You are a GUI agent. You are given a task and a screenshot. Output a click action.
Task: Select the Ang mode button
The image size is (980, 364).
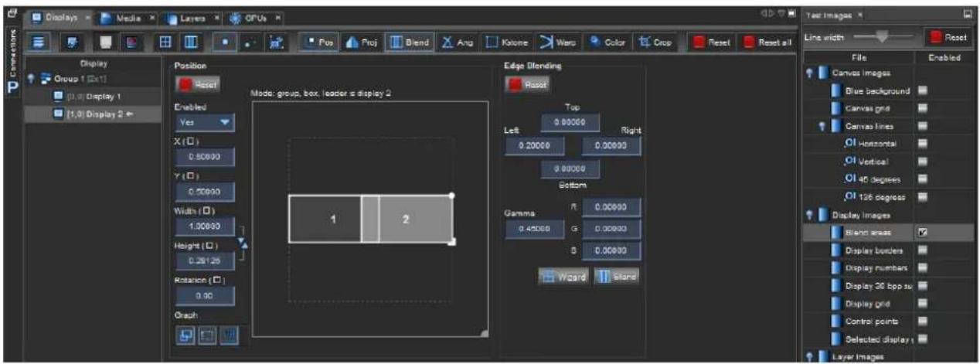pyautogui.click(x=458, y=43)
